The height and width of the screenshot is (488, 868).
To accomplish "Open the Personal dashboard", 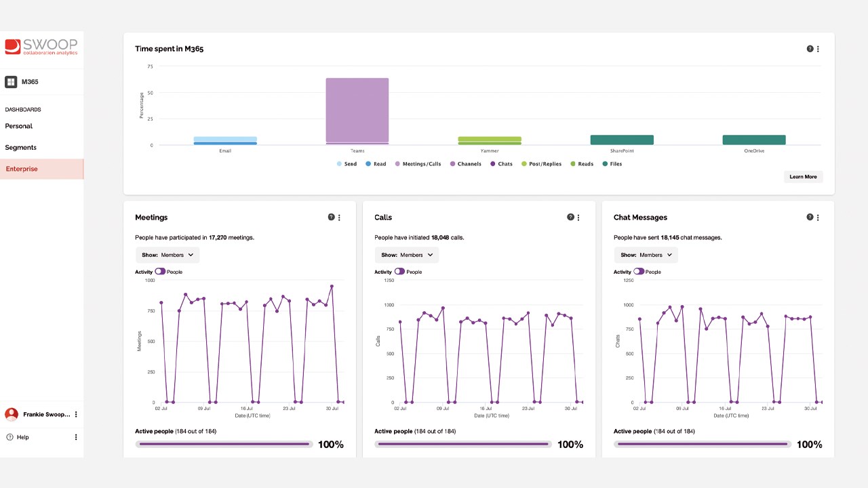I will point(19,126).
